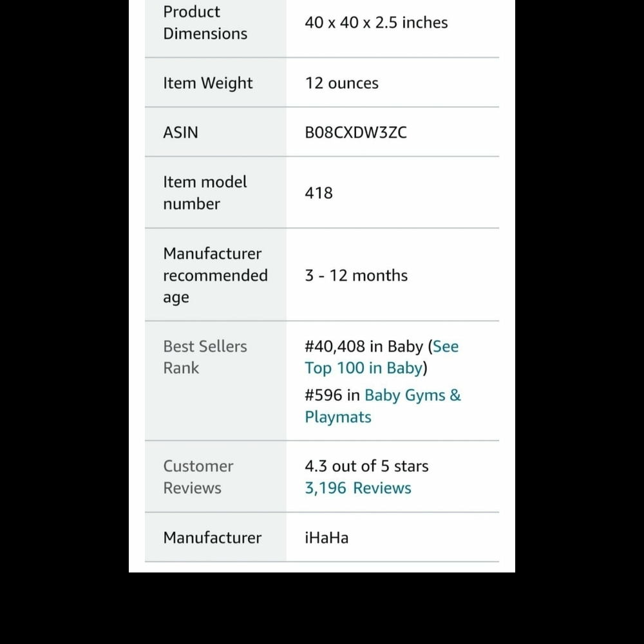644x644 pixels.
Task: Click the Manufacturer row label
Action: click(213, 538)
